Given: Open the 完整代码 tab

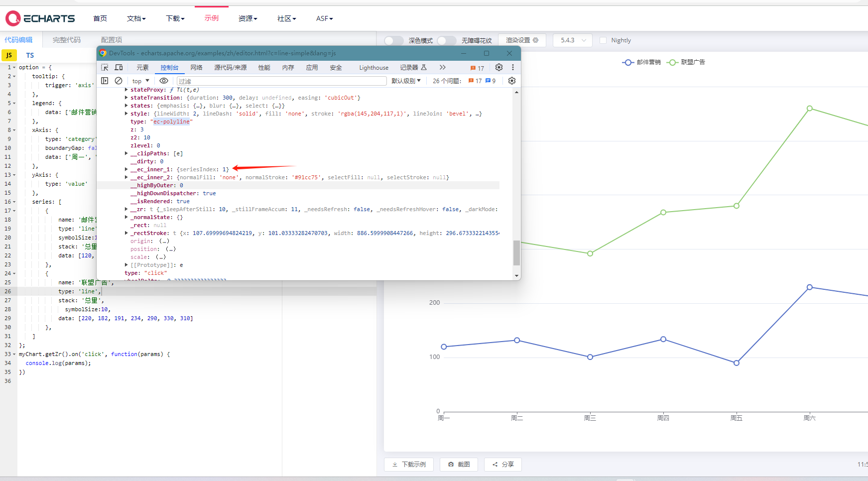Looking at the screenshot, I should [66, 40].
